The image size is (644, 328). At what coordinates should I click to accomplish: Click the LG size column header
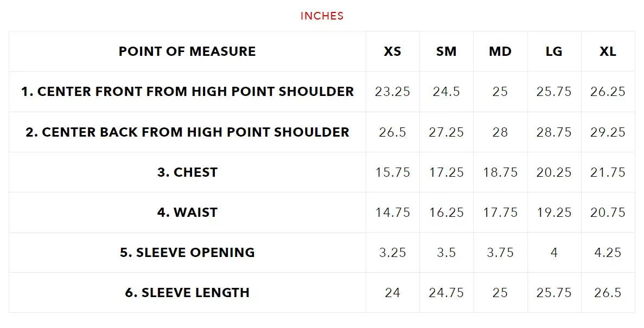(x=554, y=52)
